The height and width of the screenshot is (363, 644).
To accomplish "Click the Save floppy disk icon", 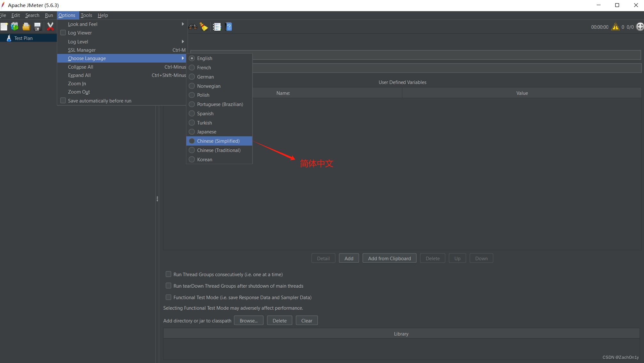I will click(38, 27).
